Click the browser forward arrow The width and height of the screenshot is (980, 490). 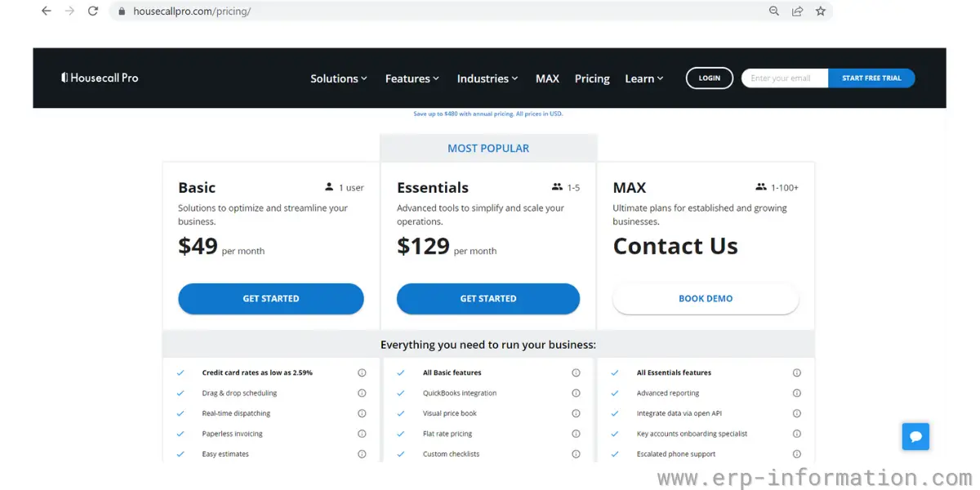69,11
